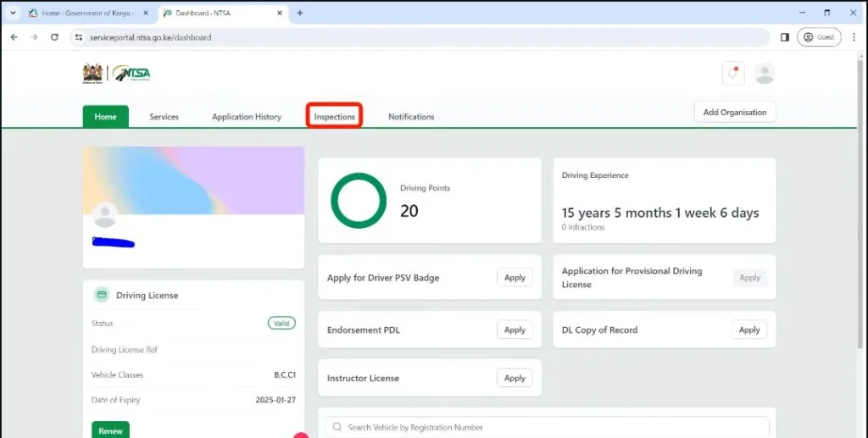Open the Application History tab
This screenshot has width=868, height=438.
pyautogui.click(x=247, y=117)
